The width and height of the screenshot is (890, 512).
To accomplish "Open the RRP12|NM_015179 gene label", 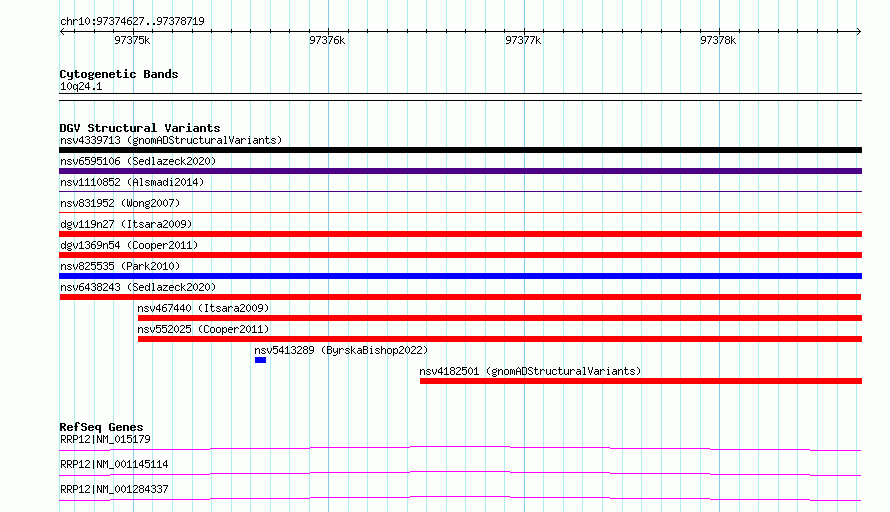I will click(x=105, y=439).
